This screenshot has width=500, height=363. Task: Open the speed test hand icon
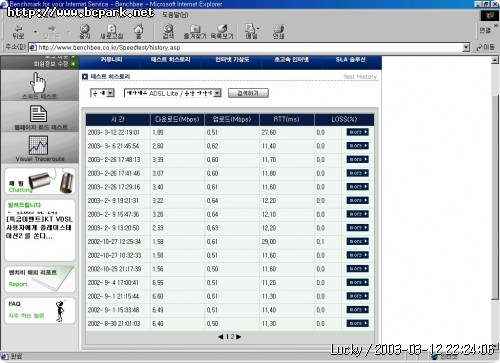[38, 83]
